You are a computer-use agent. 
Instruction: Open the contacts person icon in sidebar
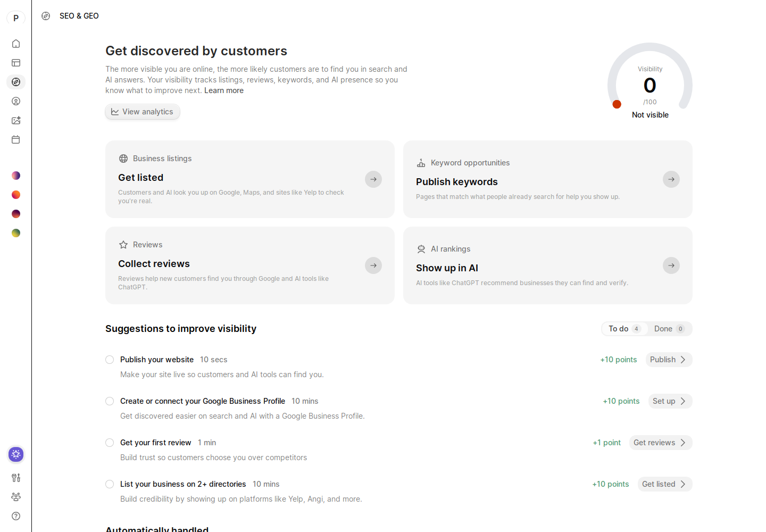tap(16, 101)
